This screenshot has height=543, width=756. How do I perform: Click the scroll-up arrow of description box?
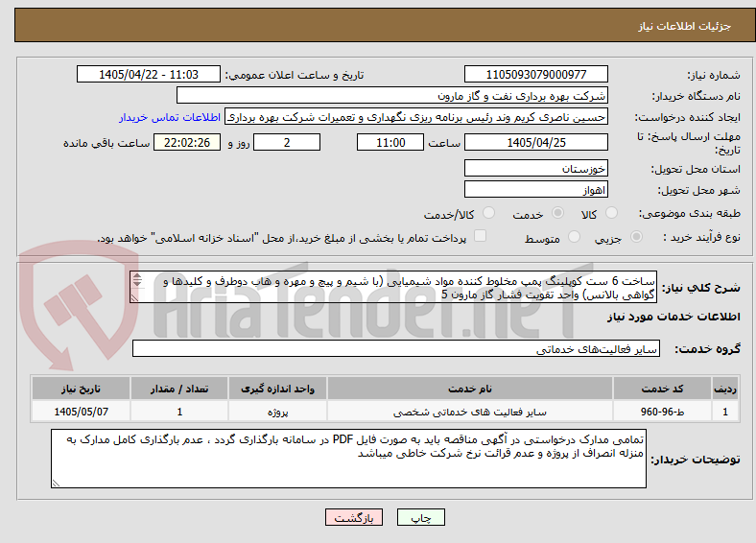click(137, 276)
